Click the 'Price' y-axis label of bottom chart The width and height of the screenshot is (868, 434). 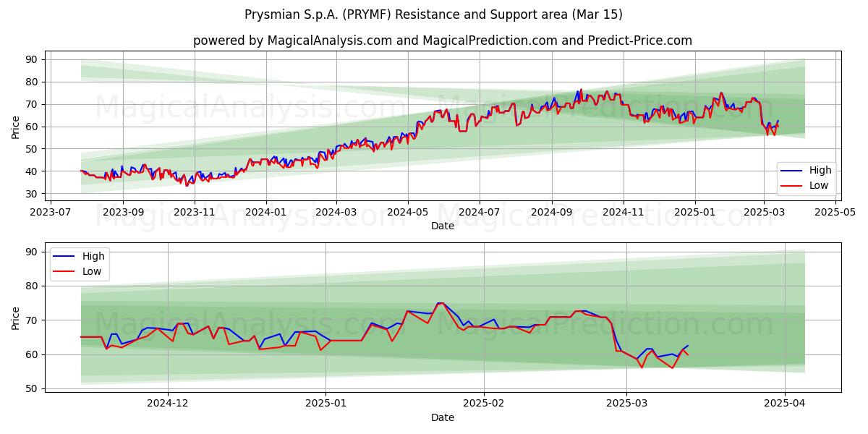tap(16, 318)
